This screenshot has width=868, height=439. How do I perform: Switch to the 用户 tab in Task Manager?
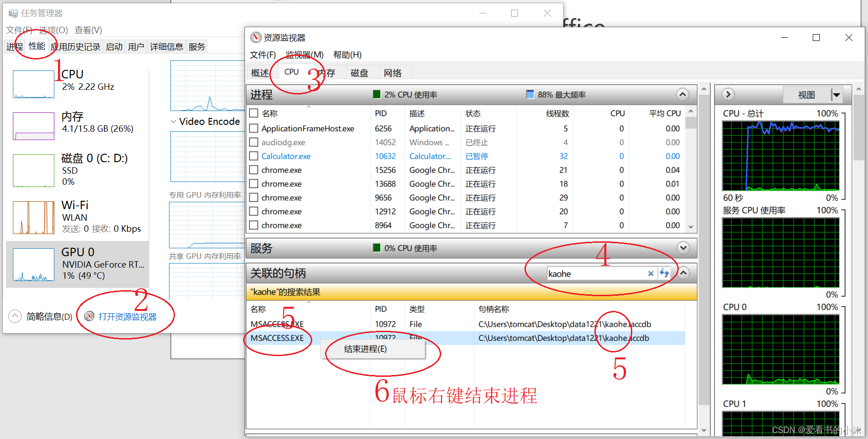click(136, 47)
